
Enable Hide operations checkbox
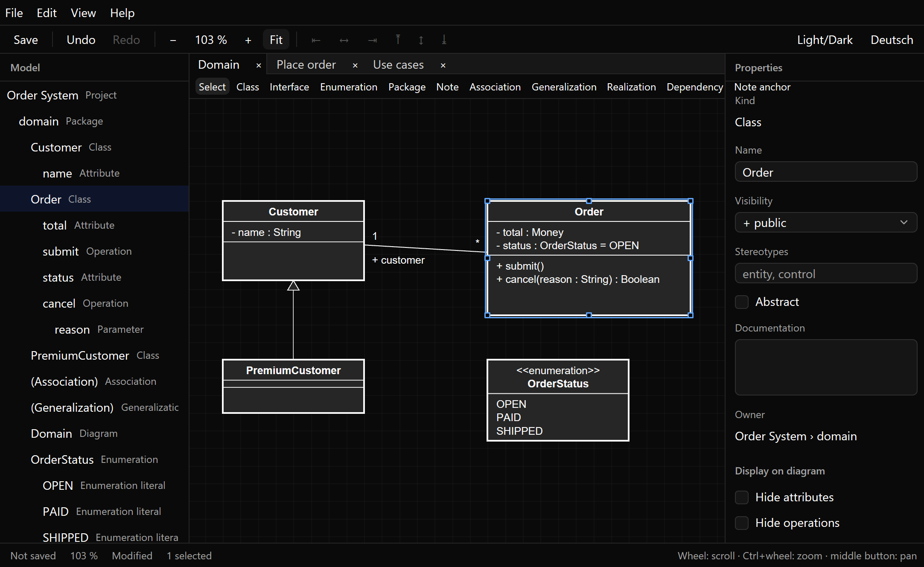point(742,523)
